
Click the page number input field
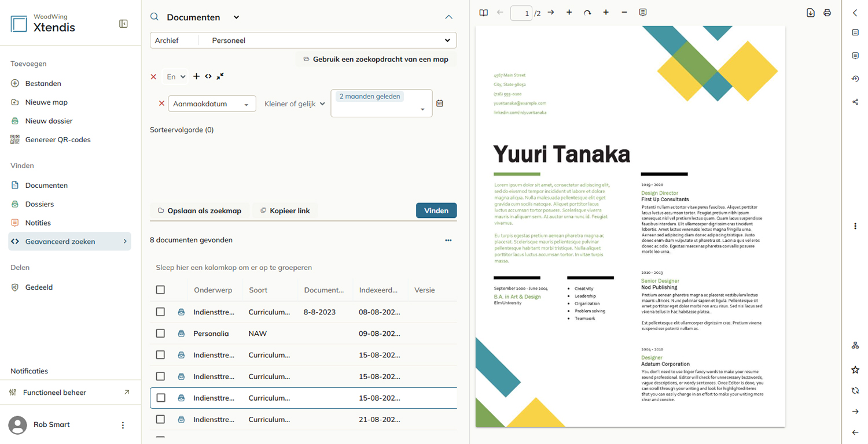[521, 13]
